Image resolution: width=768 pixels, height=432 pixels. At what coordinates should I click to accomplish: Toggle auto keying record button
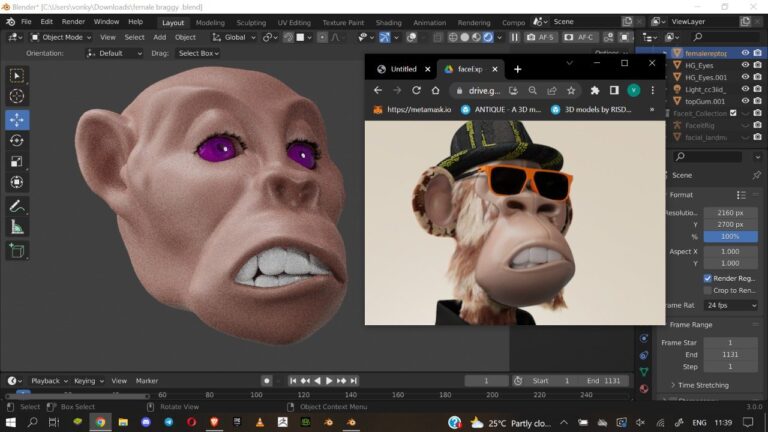(266, 381)
